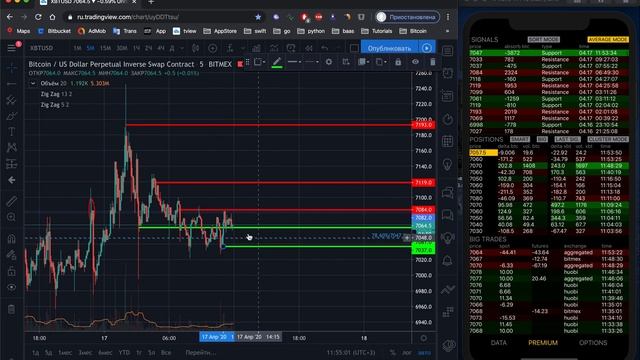Select the text annotation tool
Image resolution: width=640 pixels, height=360 pixels.
click(11, 131)
